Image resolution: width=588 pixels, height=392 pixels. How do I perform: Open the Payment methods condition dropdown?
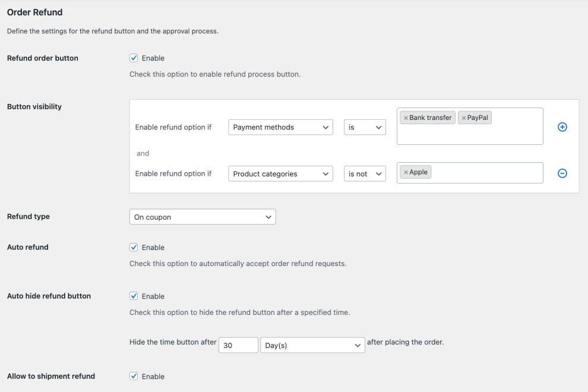[x=280, y=127]
